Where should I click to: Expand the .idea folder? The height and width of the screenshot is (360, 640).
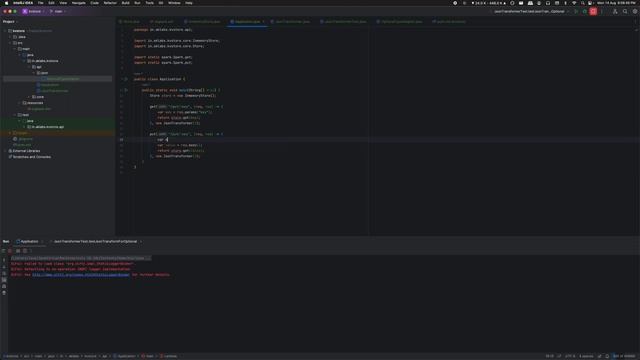[x=10, y=37]
